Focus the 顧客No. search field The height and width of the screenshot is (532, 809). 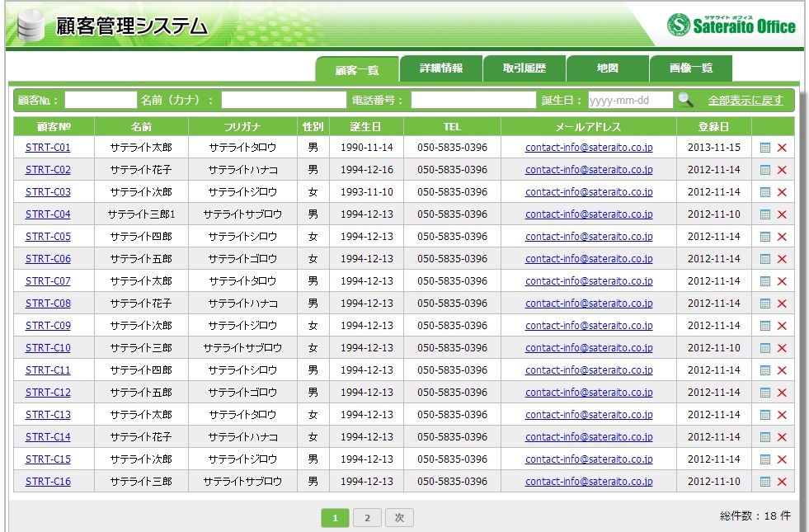[101, 101]
